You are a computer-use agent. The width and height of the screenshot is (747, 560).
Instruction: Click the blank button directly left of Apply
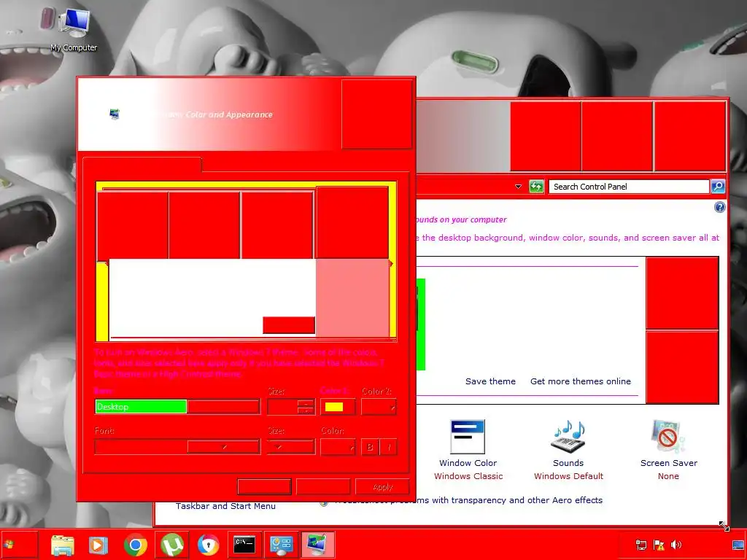323,486
